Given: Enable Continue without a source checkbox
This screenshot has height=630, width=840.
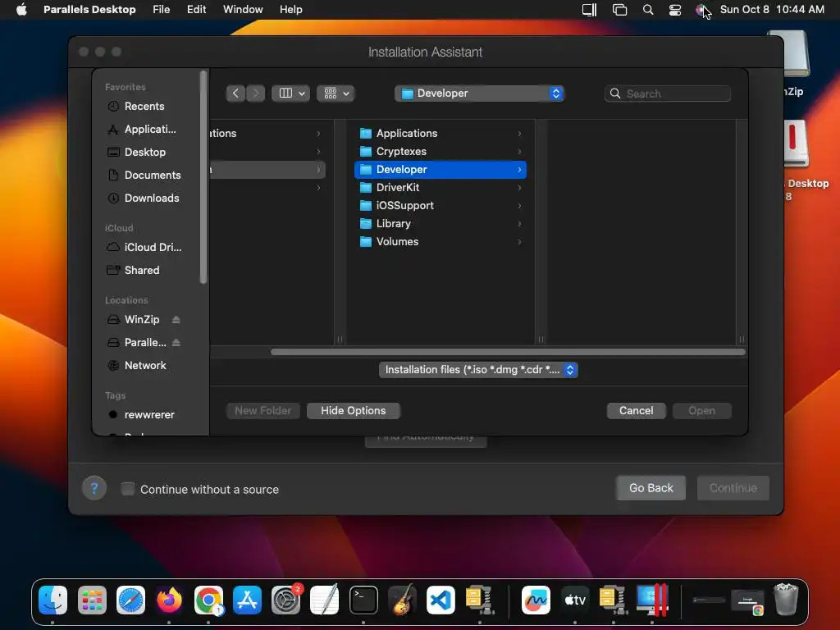Looking at the screenshot, I should click(x=128, y=489).
